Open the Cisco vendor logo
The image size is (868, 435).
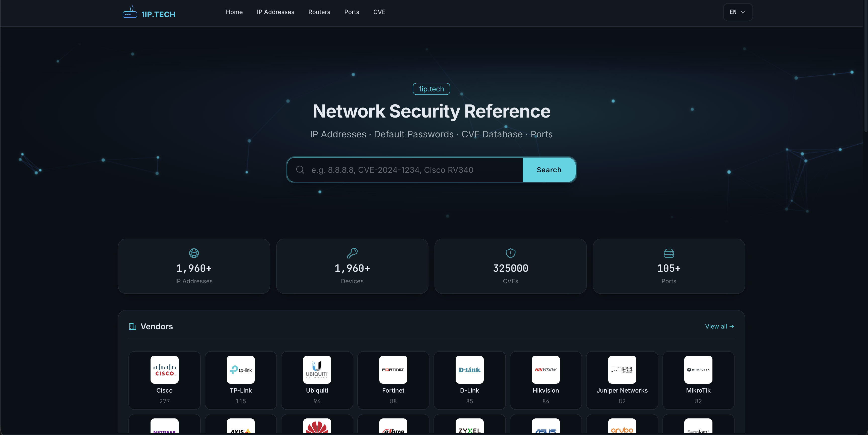click(164, 369)
